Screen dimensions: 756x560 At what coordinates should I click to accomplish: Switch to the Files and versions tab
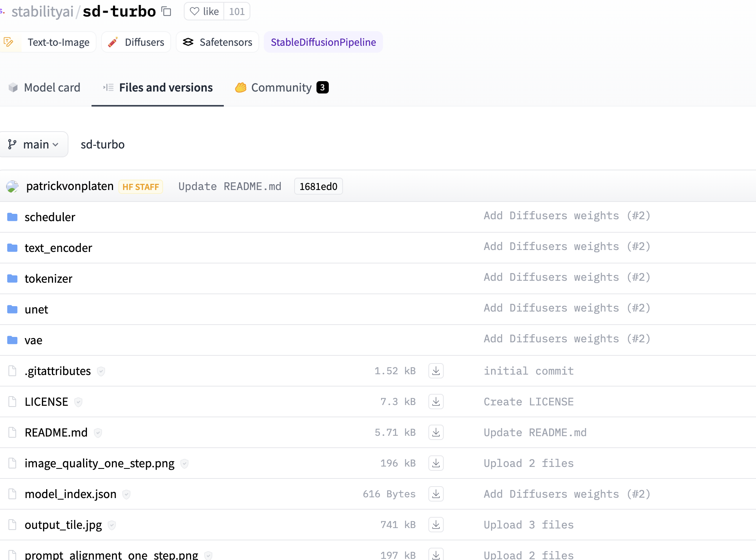coord(158,88)
